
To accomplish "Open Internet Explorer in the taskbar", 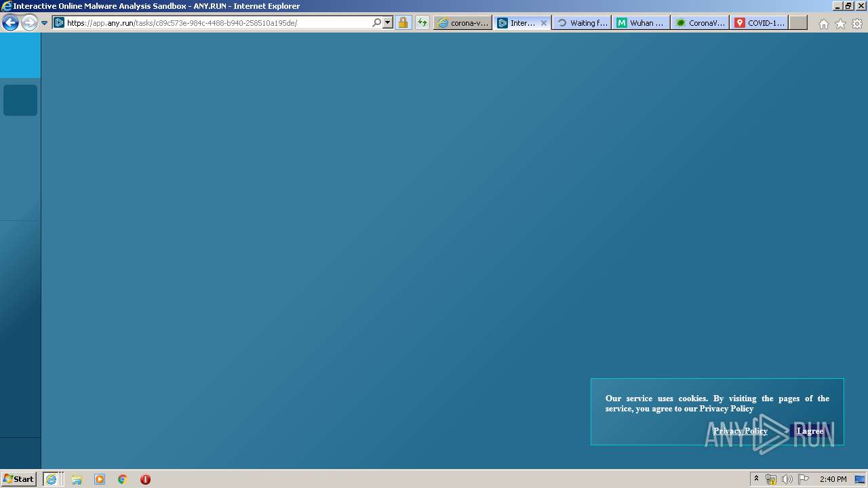I will pyautogui.click(x=51, y=479).
